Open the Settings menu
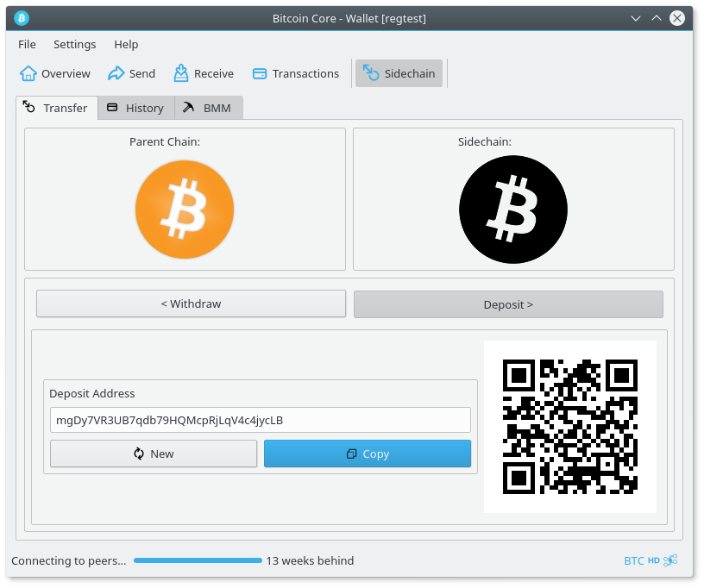Screen dimensions: 704x588 coord(74,45)
